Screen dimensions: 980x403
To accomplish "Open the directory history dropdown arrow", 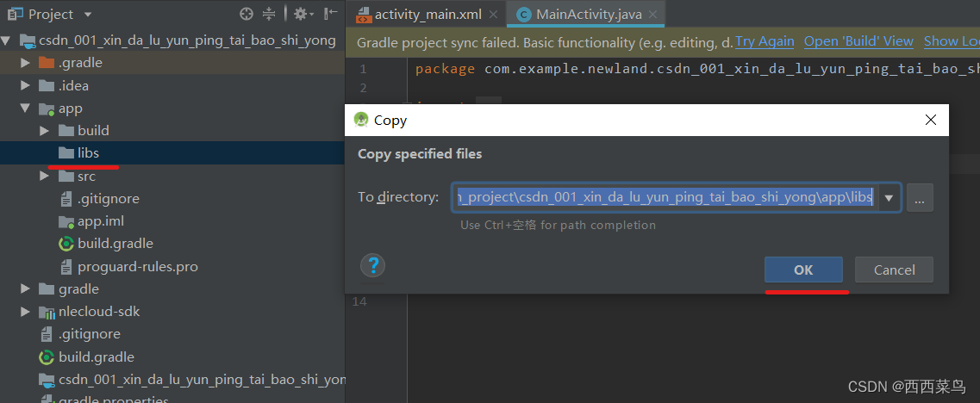I will pyautogui.click(x=889, y=198).
